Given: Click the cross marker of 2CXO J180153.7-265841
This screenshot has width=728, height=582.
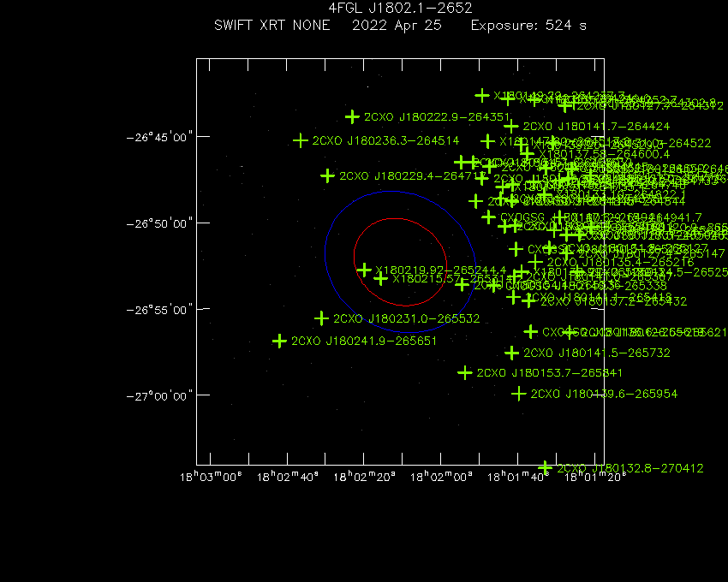Looking at the screenshot, I should click(x=465, y=372).
